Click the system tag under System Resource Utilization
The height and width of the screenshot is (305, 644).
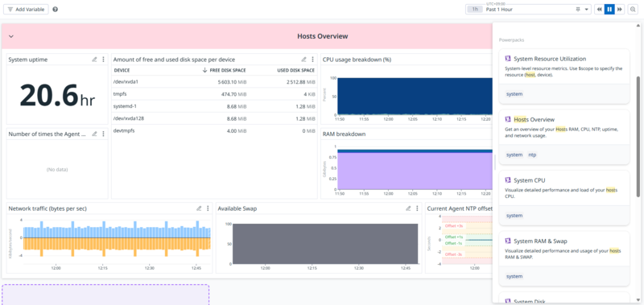514,94
